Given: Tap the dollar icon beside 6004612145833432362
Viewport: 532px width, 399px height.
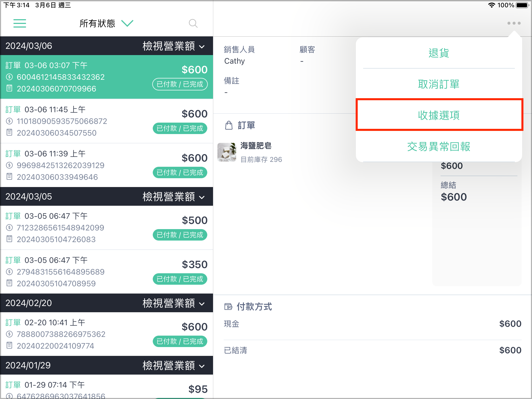Looking at the screenshot, I should (9, 77).
